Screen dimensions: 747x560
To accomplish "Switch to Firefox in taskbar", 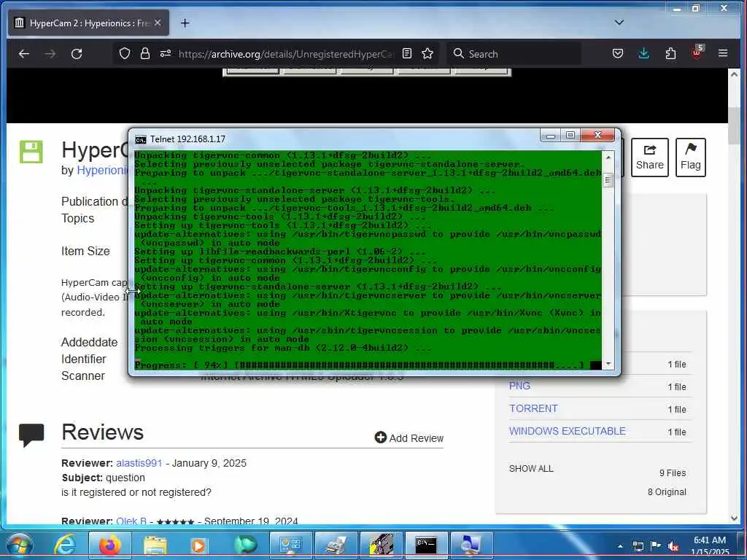I will pyautogui.click(x=110, y=545).
